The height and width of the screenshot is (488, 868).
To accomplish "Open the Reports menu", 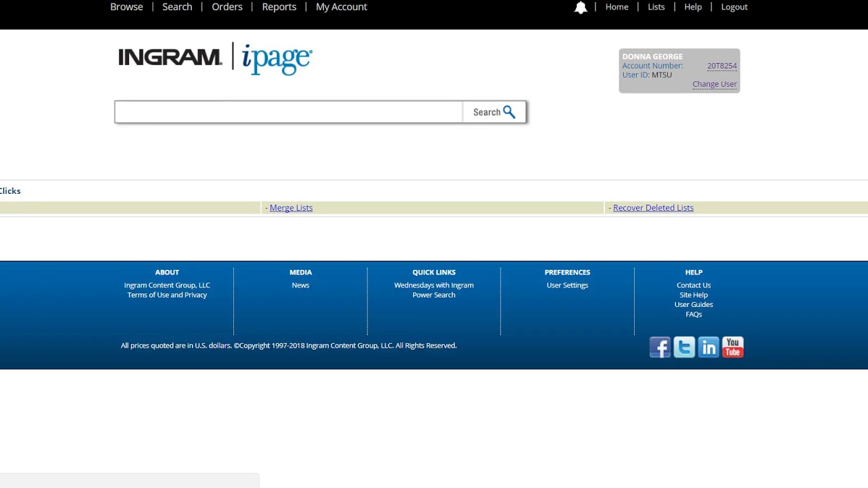I will click(x=279, y=7).
